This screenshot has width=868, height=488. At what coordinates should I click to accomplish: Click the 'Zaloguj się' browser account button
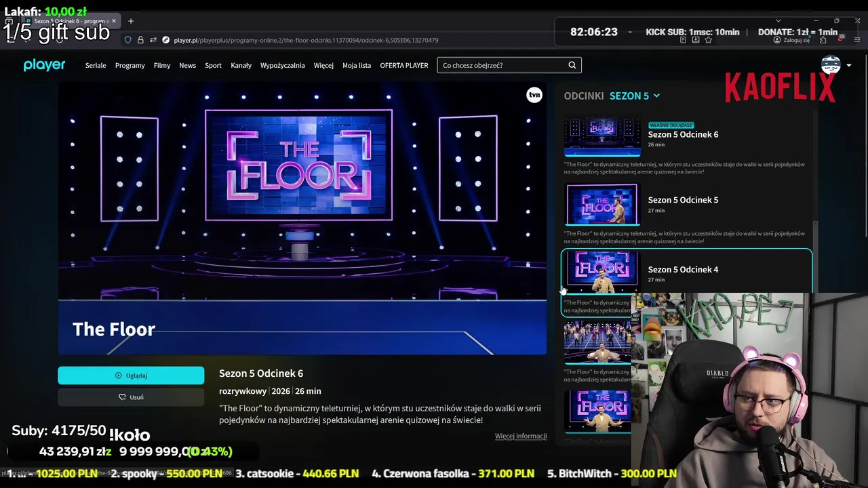coord(792,40)
